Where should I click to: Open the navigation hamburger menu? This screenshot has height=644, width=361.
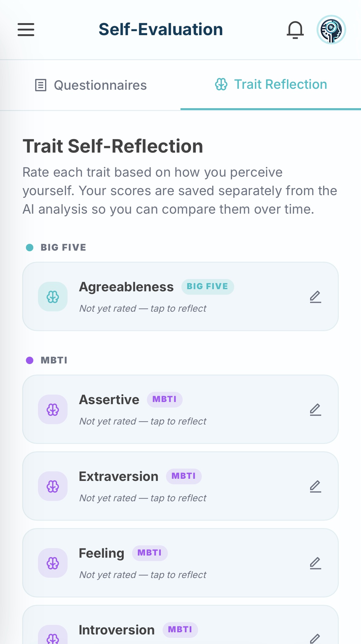[x=26, y=30]
